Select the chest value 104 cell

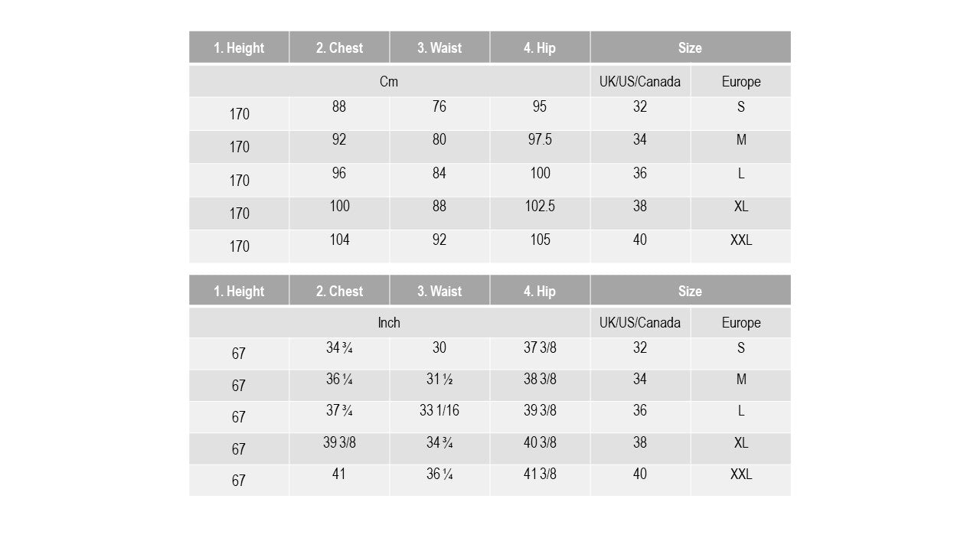[339, 246]
